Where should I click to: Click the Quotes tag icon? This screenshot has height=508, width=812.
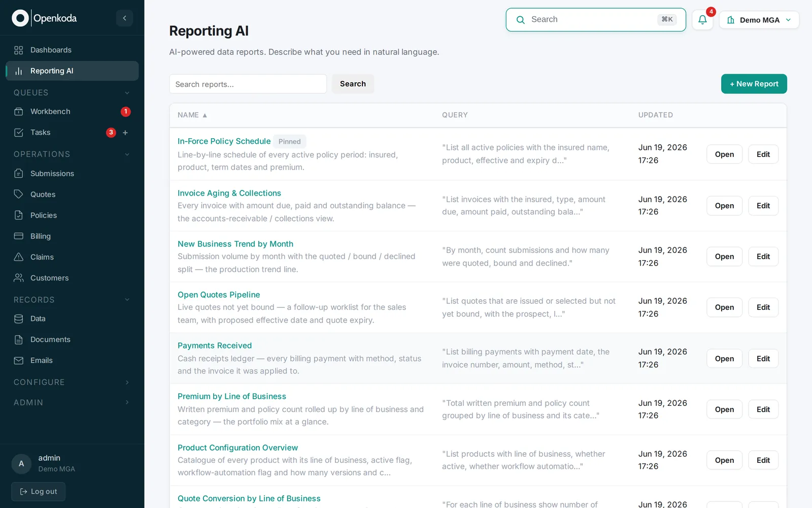coord(19,194)
